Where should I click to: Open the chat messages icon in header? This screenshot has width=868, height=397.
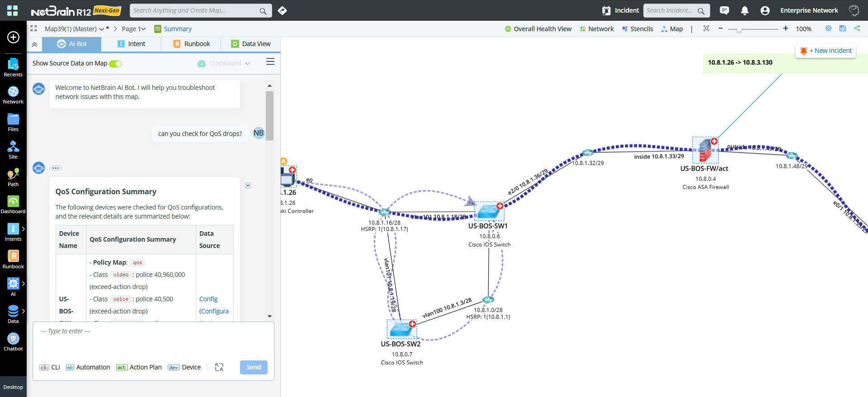(x=724, y=10)
